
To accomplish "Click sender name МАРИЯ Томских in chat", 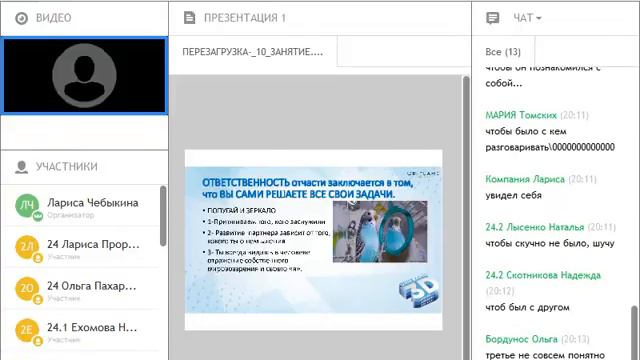I will [x=521, y=116].
